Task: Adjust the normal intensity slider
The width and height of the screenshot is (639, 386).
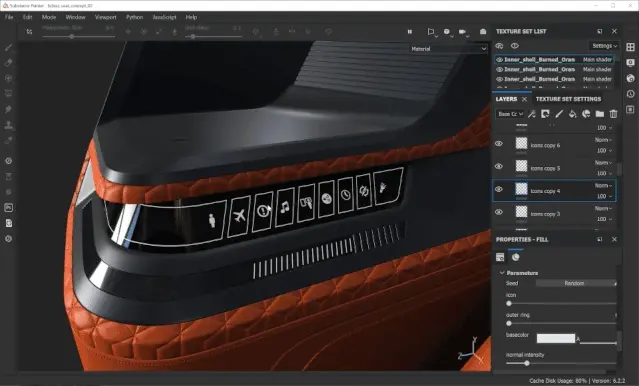Action: pos(562,363)
